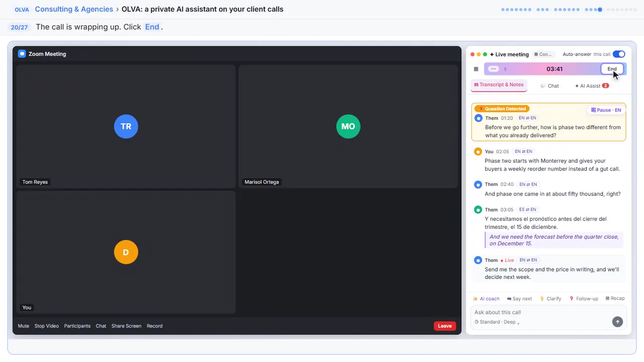The width and height of the screenshot is (644, 362).
Task: Click the Question Detected badge
Action: click(x=502, y=109)
